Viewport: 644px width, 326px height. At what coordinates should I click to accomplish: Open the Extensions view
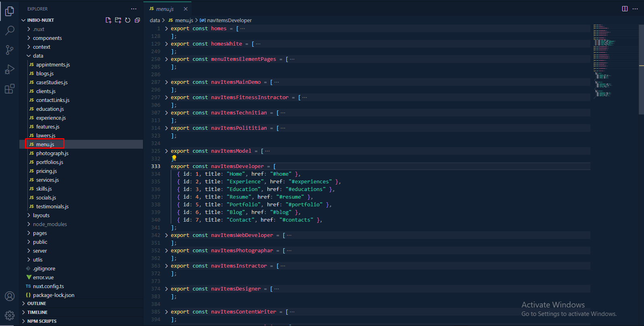pos(10,89)
